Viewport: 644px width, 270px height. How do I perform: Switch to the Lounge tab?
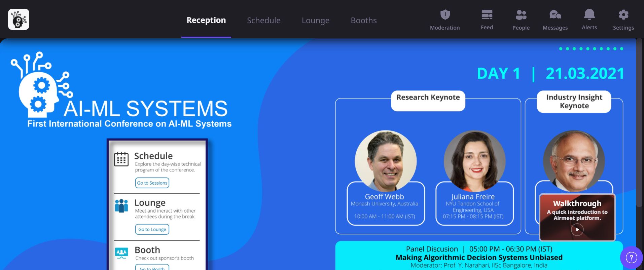click(x=316, y=20)
